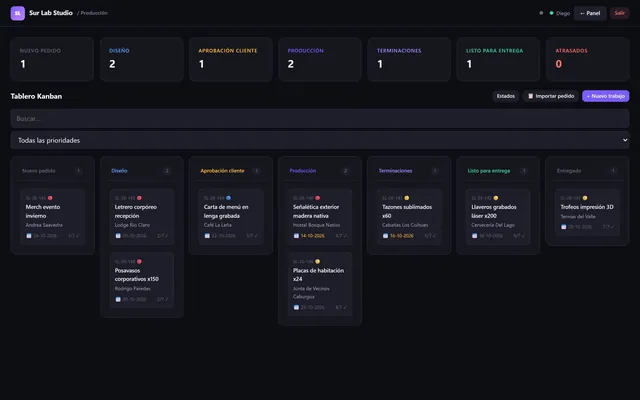The height and width of the screenshot is (400, 640).
Task: Log out using the Salir button
Action: pyautogui.click(x=620, y=13)
